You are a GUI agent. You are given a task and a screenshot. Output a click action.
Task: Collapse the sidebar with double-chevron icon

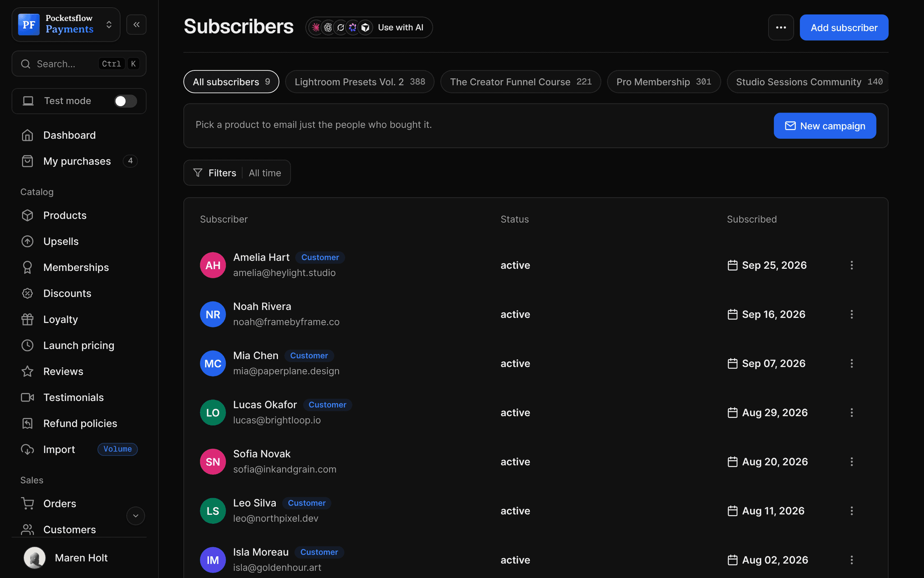click(136, 24)
